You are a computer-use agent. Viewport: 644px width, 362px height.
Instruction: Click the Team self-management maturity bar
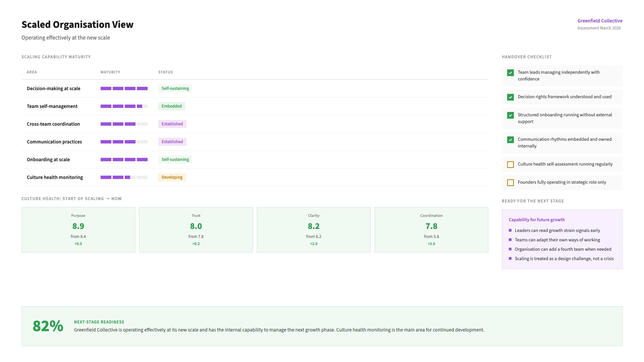(x=124, y=106)
